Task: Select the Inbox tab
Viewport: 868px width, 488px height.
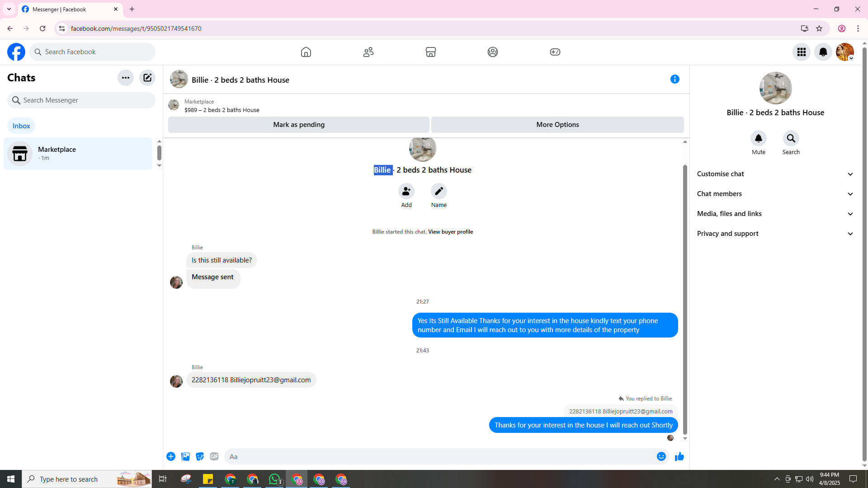Action: coord(21,126)
